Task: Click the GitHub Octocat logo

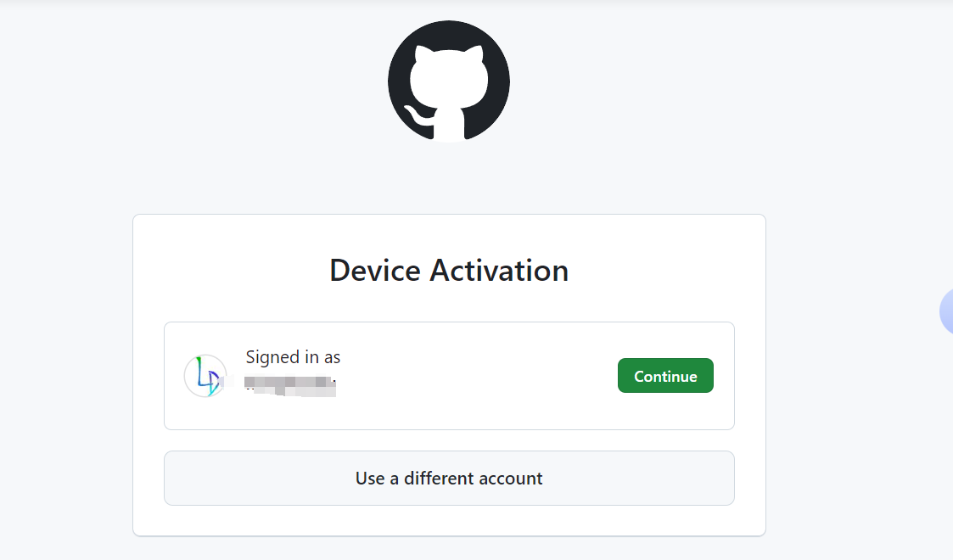Action: (x=449, y=81)
